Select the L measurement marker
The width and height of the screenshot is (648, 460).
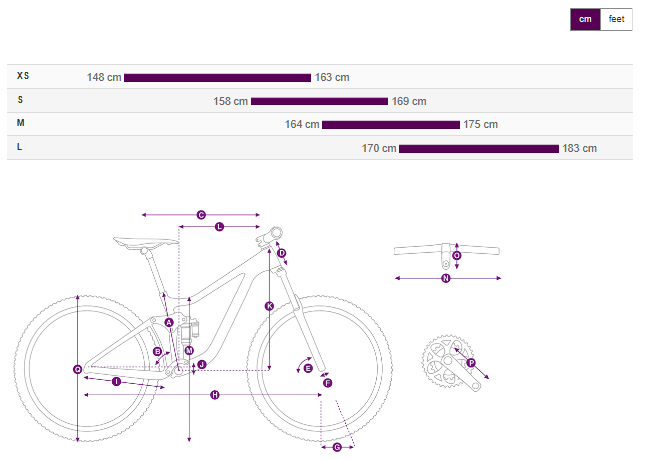tap(220, 227)
